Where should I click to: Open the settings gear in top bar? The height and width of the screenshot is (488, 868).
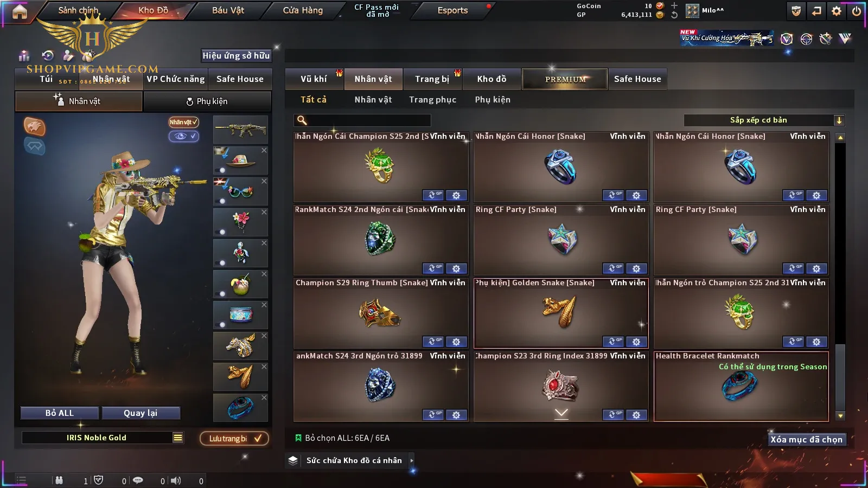click(837, 11)
